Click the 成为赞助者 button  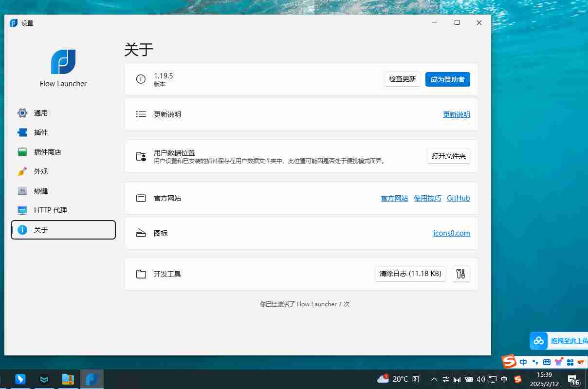coord(447,79)
